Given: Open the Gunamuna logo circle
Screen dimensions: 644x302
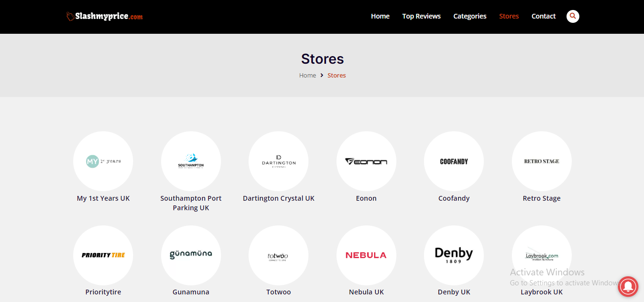Looking at the screenshot, I should [x=191, y=255].
